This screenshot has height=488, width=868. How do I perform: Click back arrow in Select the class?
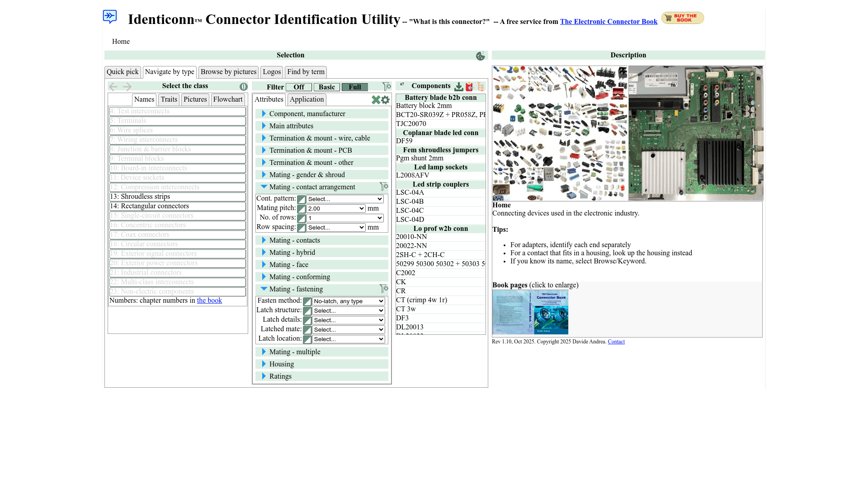click(x=113, y=87)
